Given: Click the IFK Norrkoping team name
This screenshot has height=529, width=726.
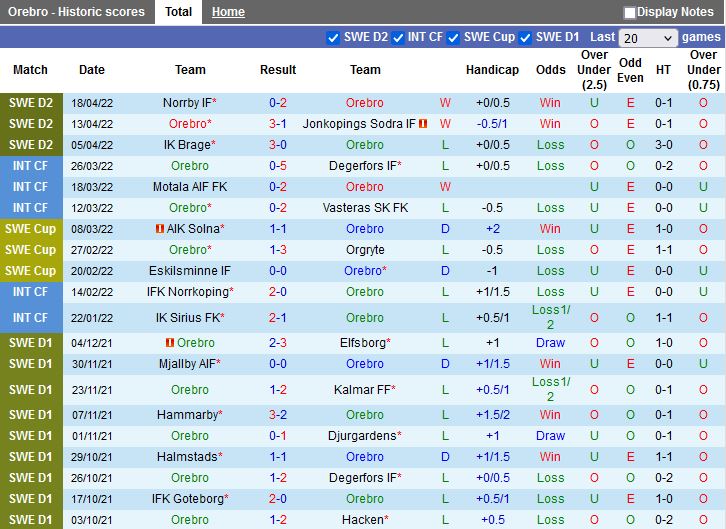Looking at the screenshot, I should tap(188, 292).
